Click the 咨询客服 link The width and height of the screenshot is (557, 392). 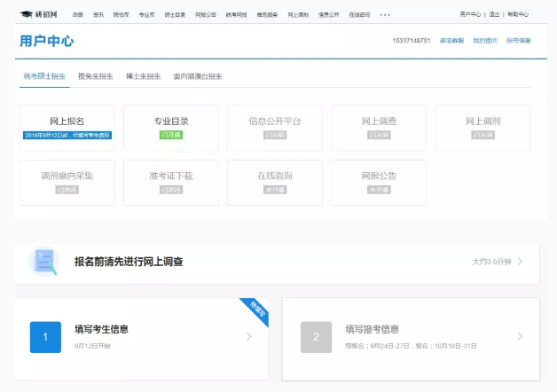click(x=451, y=41)
